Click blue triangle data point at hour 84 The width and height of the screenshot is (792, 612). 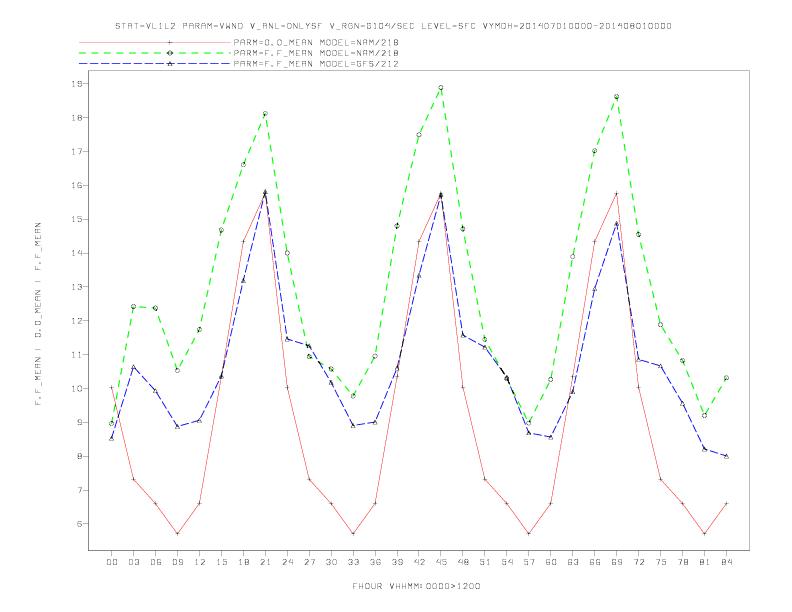[x=727, y=456]
